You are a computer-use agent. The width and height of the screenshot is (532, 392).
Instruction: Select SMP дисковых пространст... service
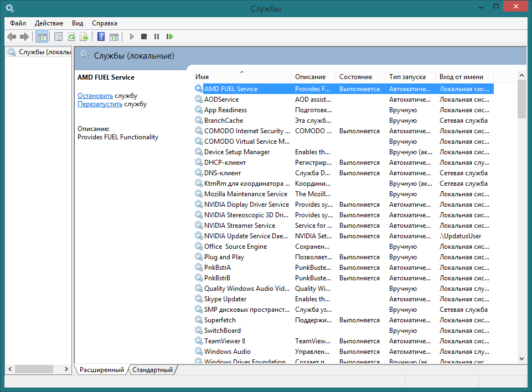point(247,309)
